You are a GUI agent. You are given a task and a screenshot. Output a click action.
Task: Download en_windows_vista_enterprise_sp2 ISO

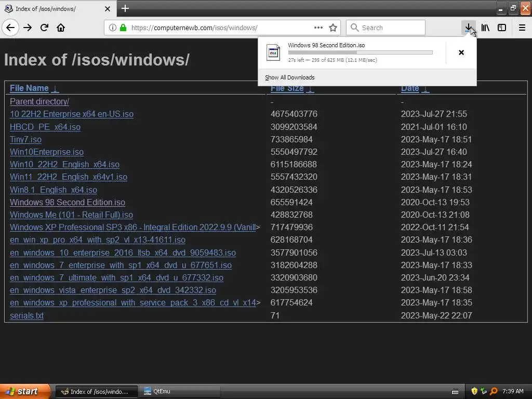click(113, 290)
